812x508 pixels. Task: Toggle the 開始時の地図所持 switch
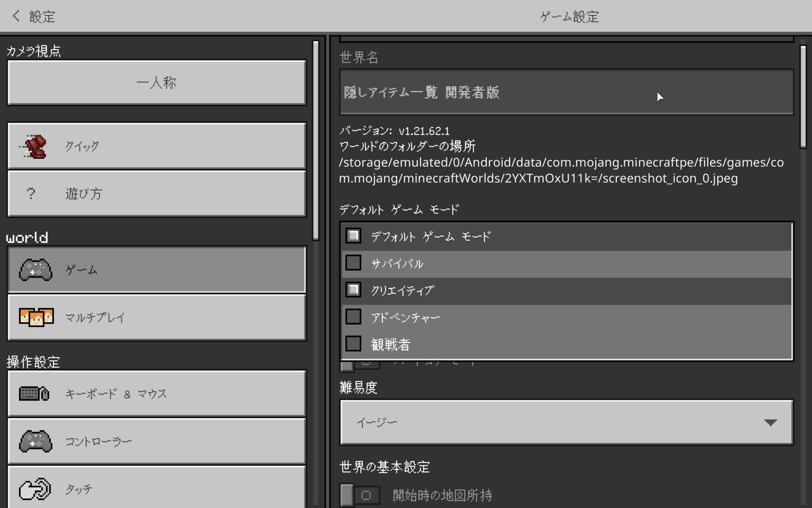[x=359, y=495]
